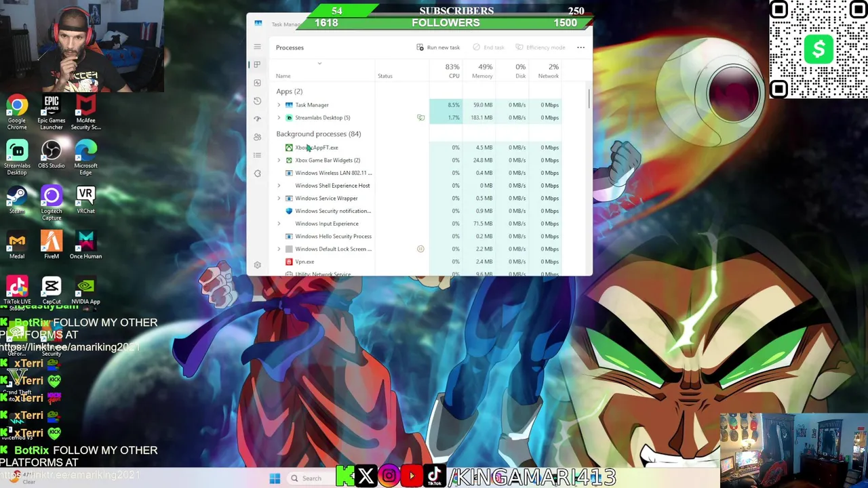
Task: Open OBS Studio desktop icon
Action: 52,155
